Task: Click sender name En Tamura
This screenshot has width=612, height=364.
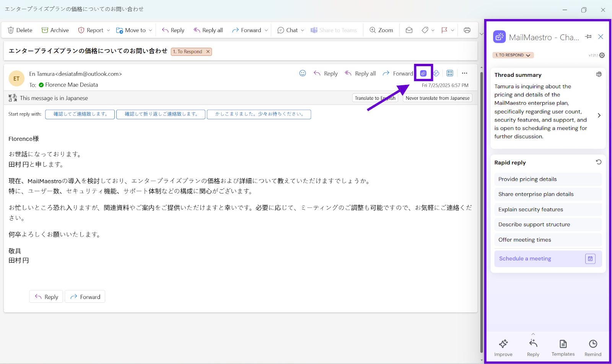Action: tap(42, 74)
